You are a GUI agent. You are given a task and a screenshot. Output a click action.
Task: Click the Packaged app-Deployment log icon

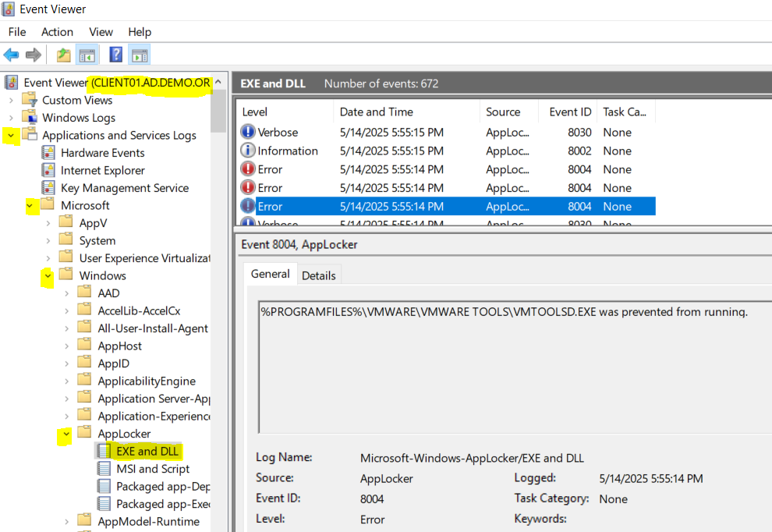click(104, 486)
